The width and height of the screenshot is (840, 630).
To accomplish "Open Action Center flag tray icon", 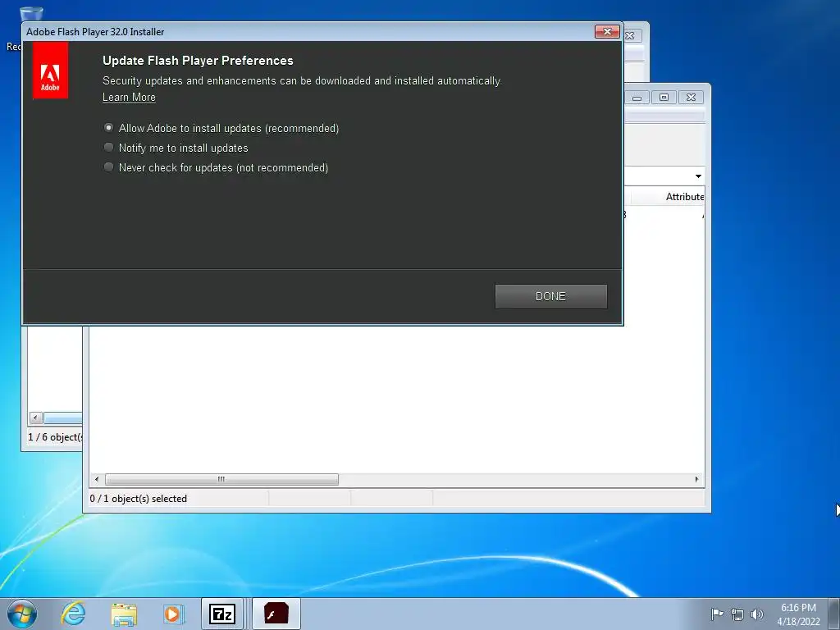I will 717,614.
